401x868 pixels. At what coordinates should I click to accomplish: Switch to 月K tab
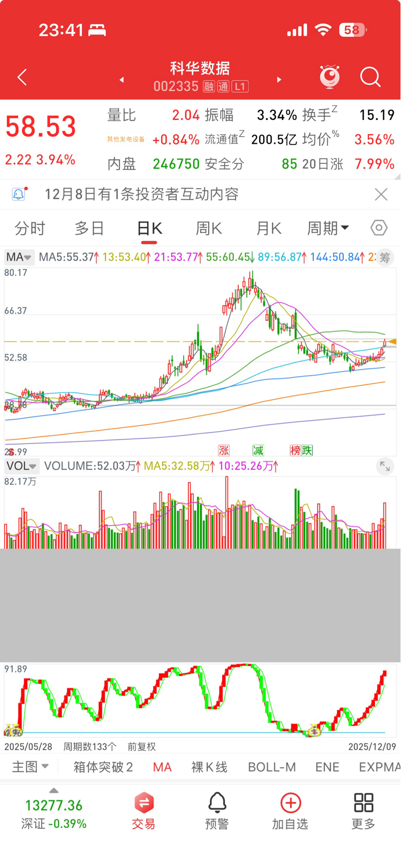(269, 228)
